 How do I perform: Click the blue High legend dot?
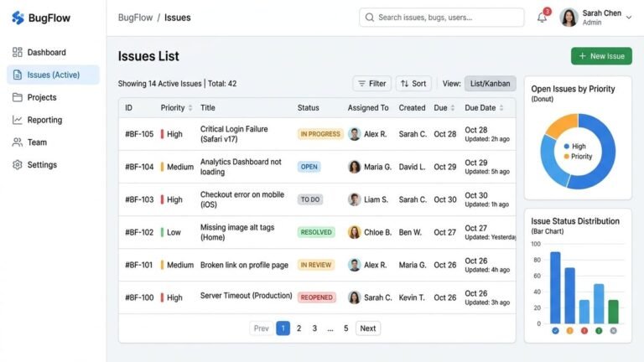pos(566,147)
